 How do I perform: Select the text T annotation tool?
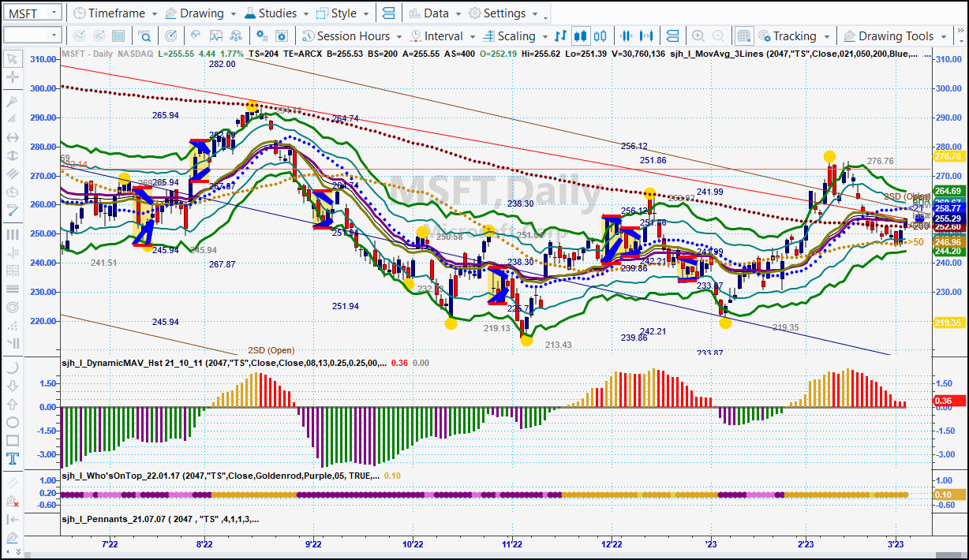[x=13, y=458]
